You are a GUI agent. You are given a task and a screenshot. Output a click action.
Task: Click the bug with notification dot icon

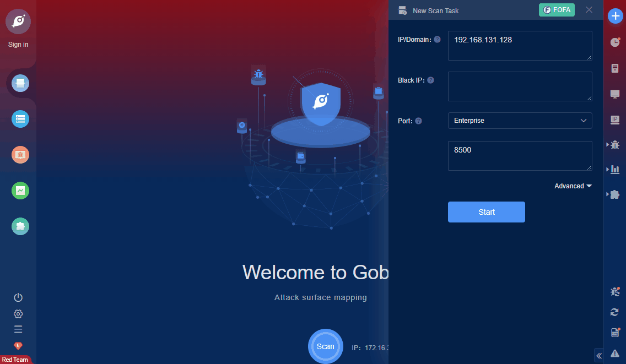coord(615,292)
